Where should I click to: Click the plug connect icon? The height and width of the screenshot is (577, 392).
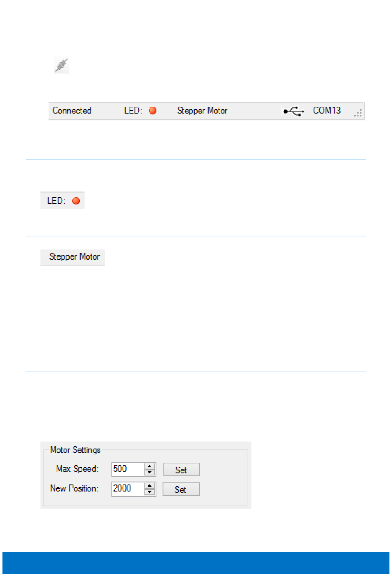pos(61,65)
